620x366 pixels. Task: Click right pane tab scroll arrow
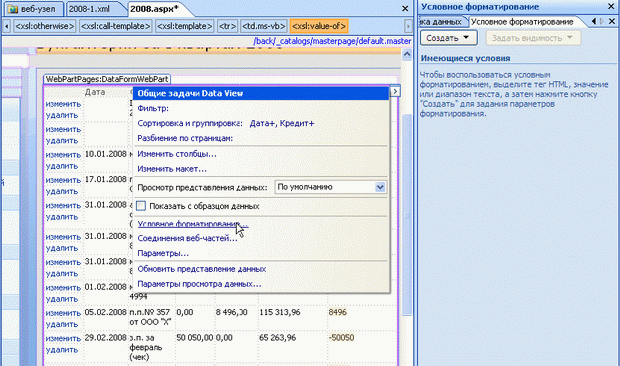pos(601,22)
